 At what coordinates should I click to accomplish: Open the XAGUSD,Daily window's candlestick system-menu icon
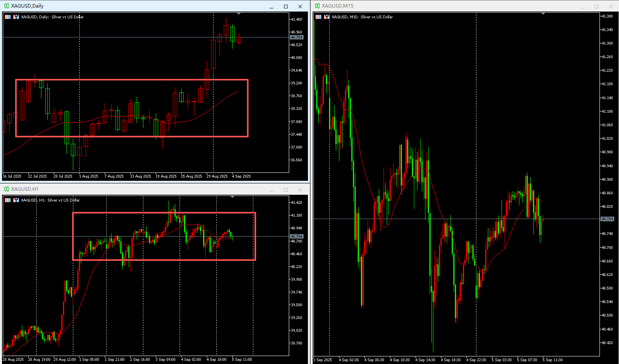[x=6, y=6]
